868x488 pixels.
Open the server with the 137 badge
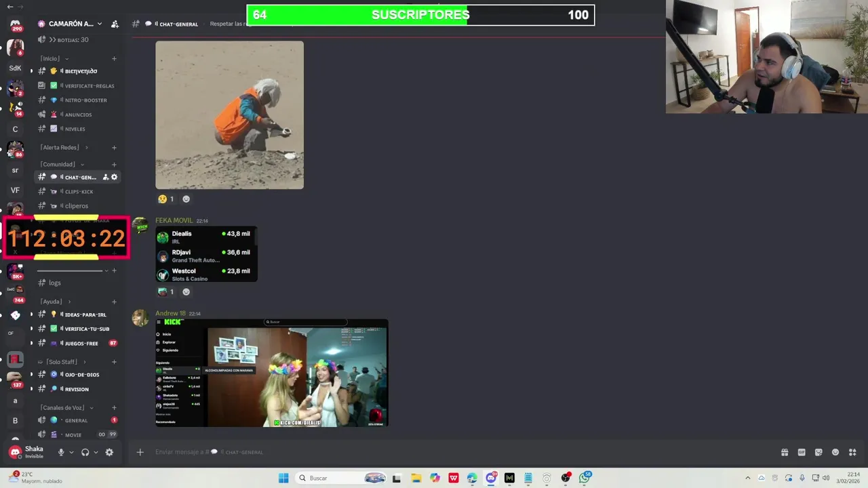pos(15,380)
